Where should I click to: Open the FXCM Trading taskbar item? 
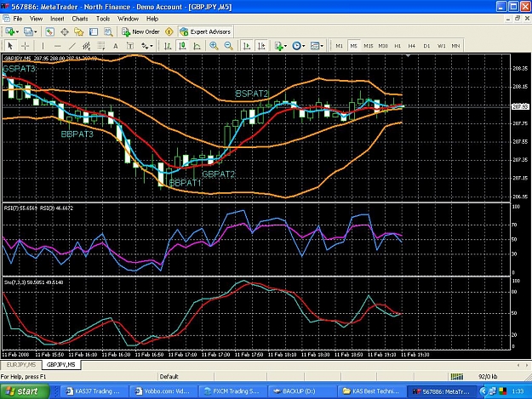(x=232, y=391)
